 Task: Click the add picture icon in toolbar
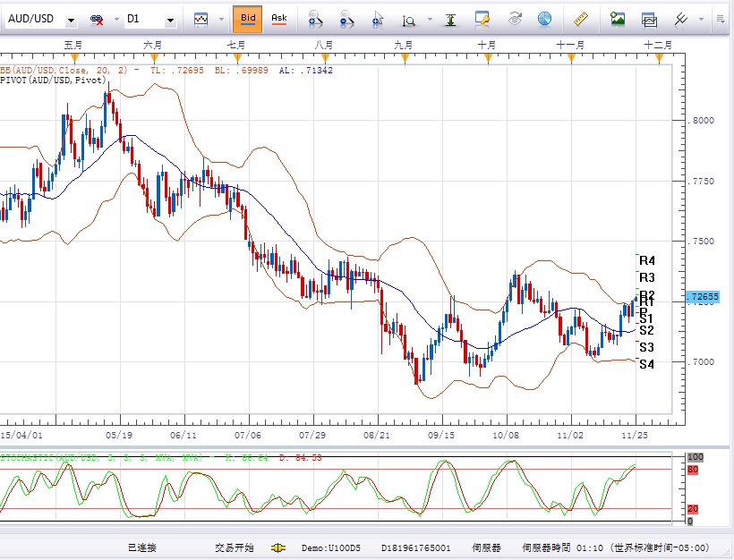(618, 18)
